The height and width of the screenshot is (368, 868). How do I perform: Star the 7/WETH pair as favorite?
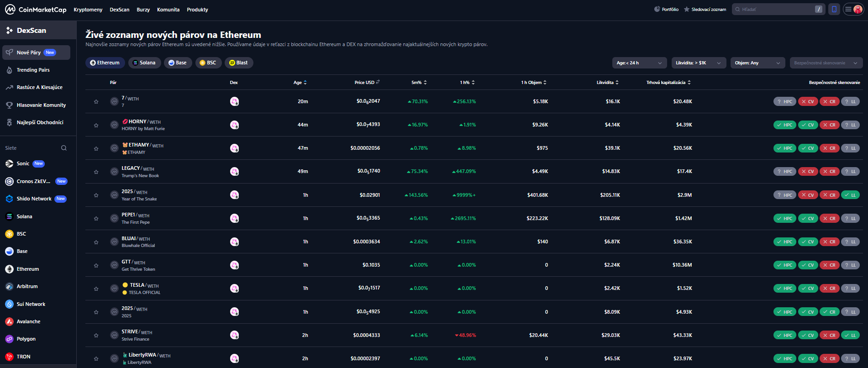(96, 101)
